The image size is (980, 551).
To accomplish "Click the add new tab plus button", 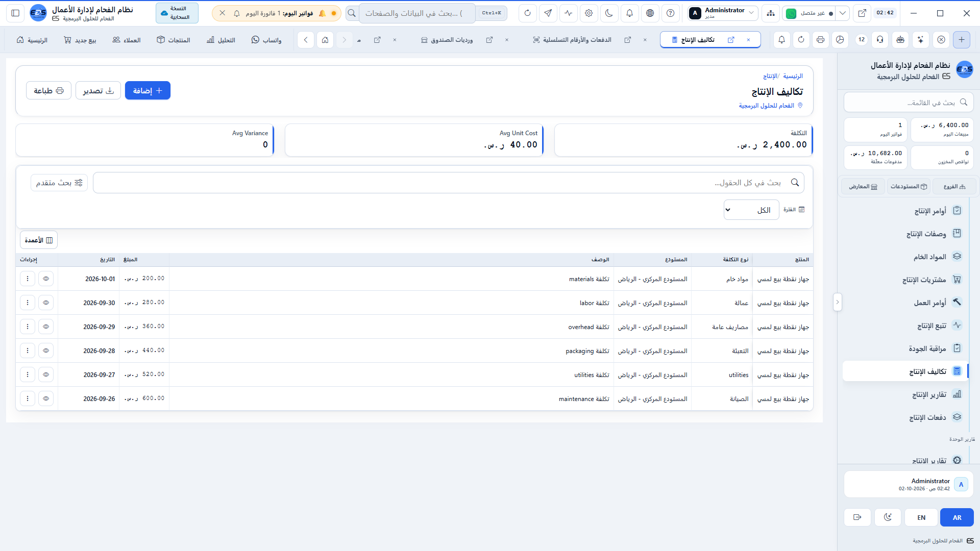I will pyautogui.click(x=962, y=40).
